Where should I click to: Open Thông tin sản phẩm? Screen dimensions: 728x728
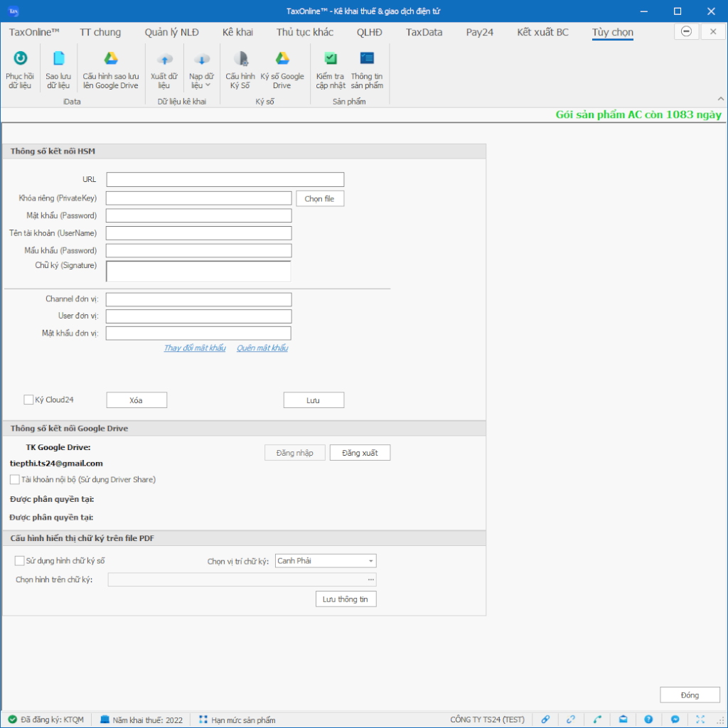point(367,59)
